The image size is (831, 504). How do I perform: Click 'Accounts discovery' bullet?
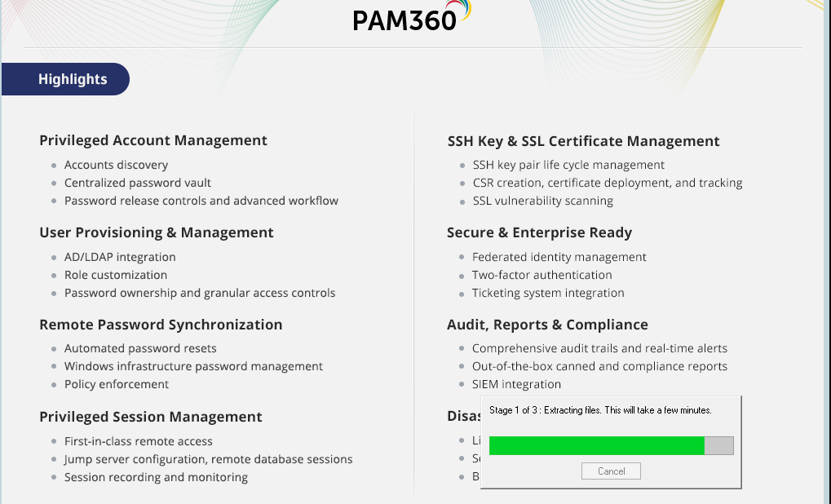click(116, 165)
